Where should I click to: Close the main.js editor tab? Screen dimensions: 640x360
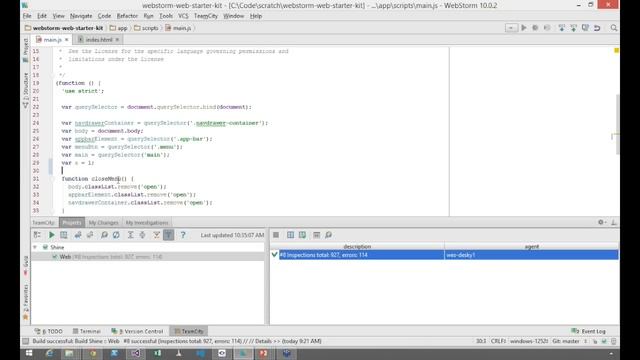(x=67, y=40)
